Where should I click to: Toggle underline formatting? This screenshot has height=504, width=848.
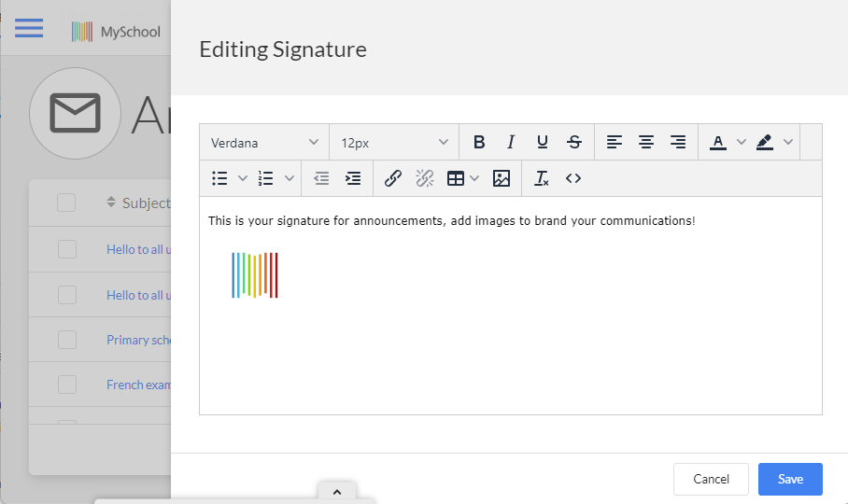[x=542, y=142]
